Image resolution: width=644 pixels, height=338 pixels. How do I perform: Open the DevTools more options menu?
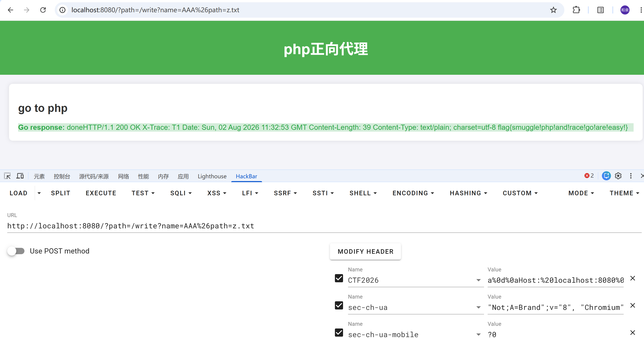[x=631, y=176]
